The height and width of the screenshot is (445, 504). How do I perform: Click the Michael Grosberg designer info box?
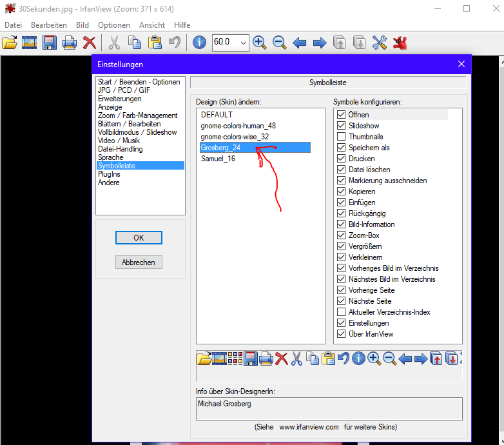coord(329,409)
